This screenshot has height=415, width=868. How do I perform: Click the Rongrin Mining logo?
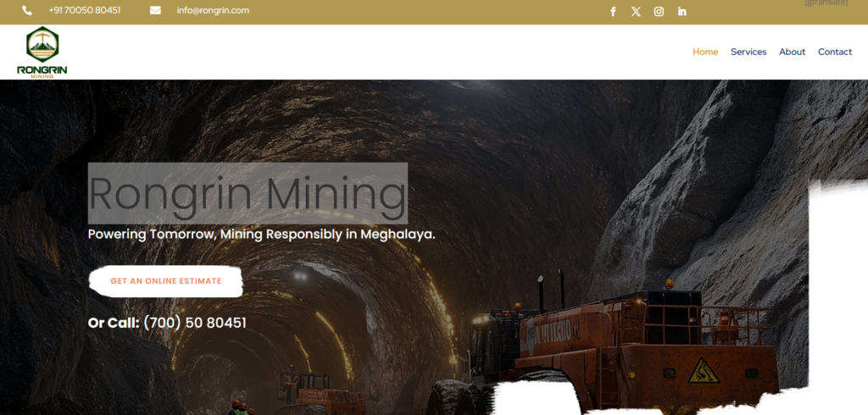point(42,52)
